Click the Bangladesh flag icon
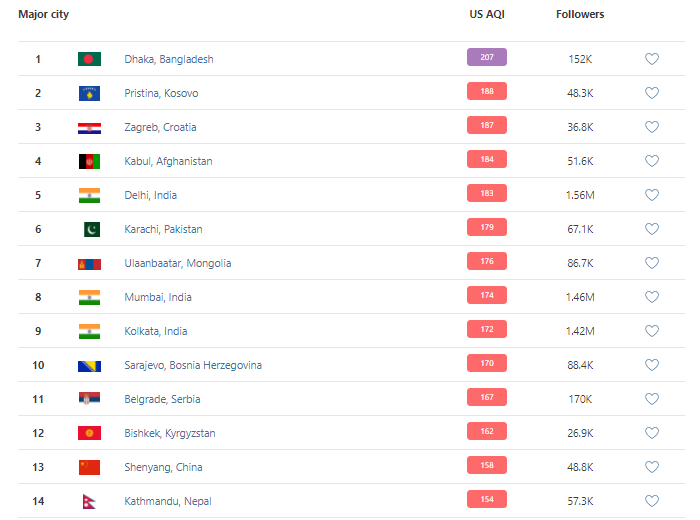 point(89,59)
